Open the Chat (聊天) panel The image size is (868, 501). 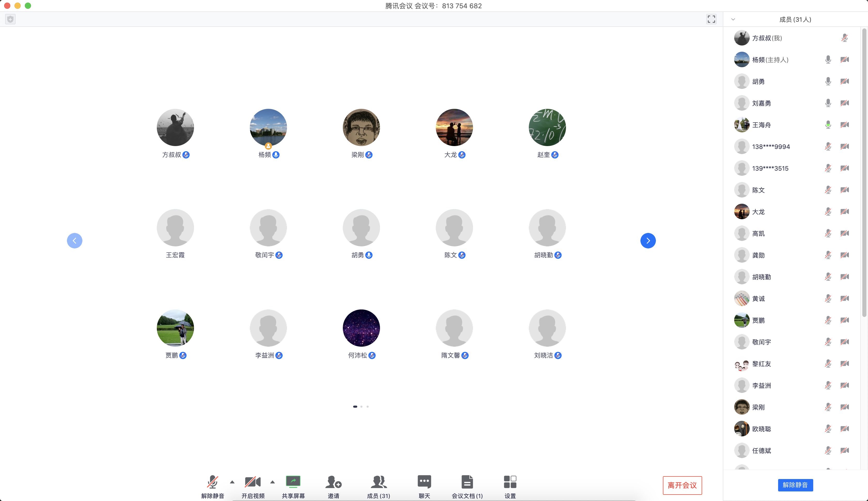coord(424,482)
